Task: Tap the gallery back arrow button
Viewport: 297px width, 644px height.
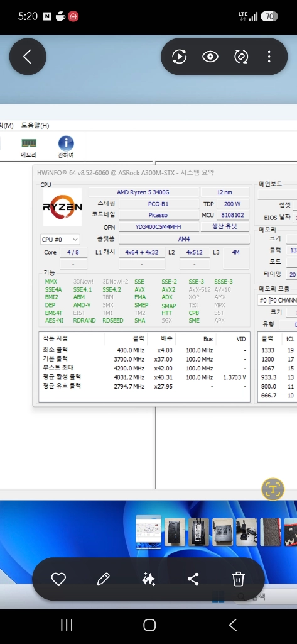Action: click(x=28, y=57)
